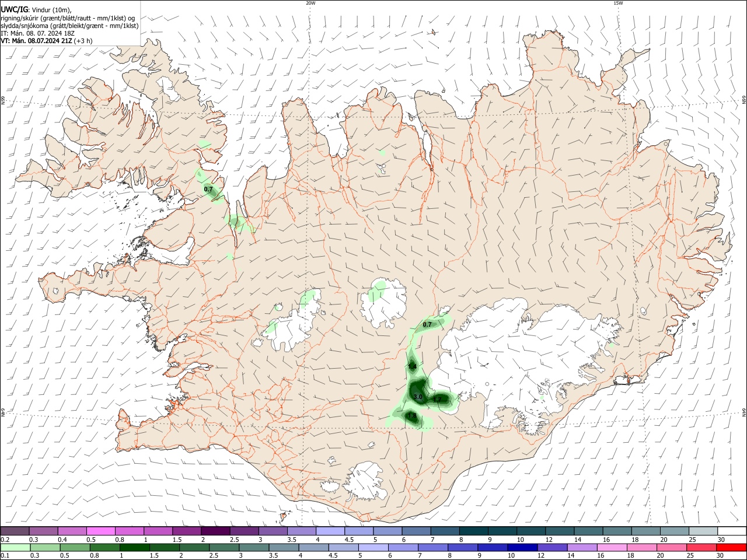Select the bright red 30 mm rain swatch
The width and height of the screenshot is (747, 560).
click(x=731, y=547)
